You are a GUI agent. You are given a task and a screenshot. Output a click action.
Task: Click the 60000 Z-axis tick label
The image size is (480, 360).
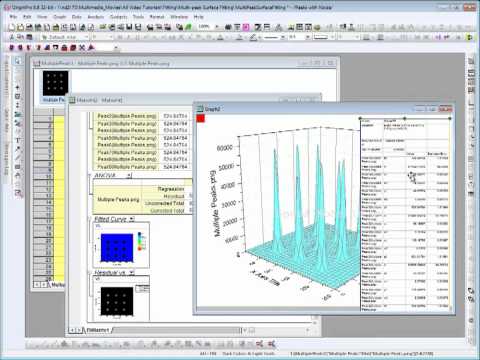tap(224, 148)
